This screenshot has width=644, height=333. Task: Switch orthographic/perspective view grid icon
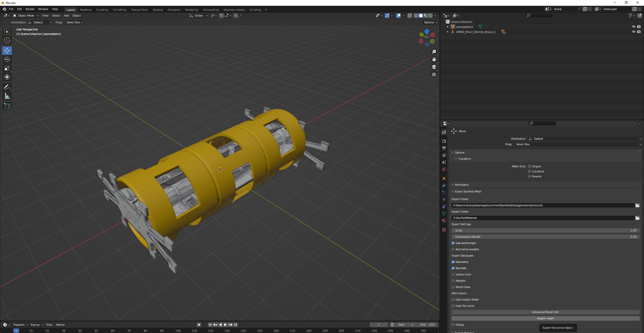[434, 74]
